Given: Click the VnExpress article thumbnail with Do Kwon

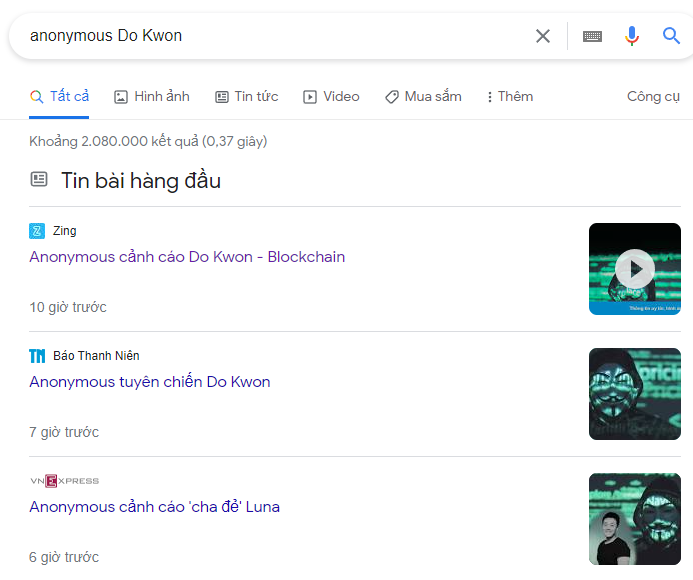Looking at the screenshot, I should [x=635, y=519].
